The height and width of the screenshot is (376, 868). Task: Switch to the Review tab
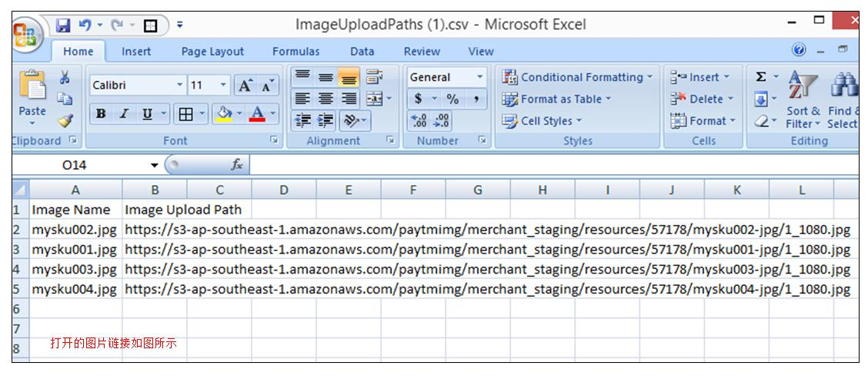tap(422, 52)
